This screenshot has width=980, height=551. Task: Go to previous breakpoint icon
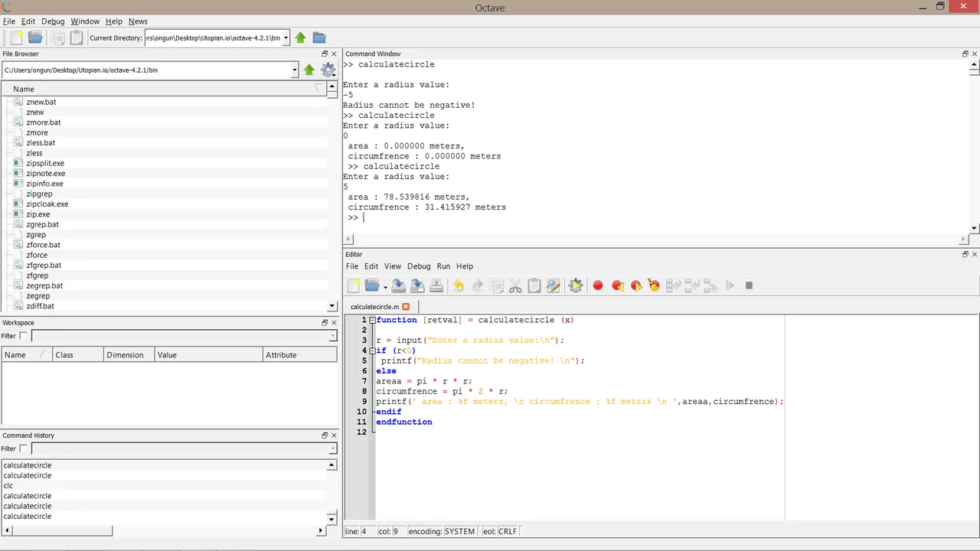[x=617, y=285]
